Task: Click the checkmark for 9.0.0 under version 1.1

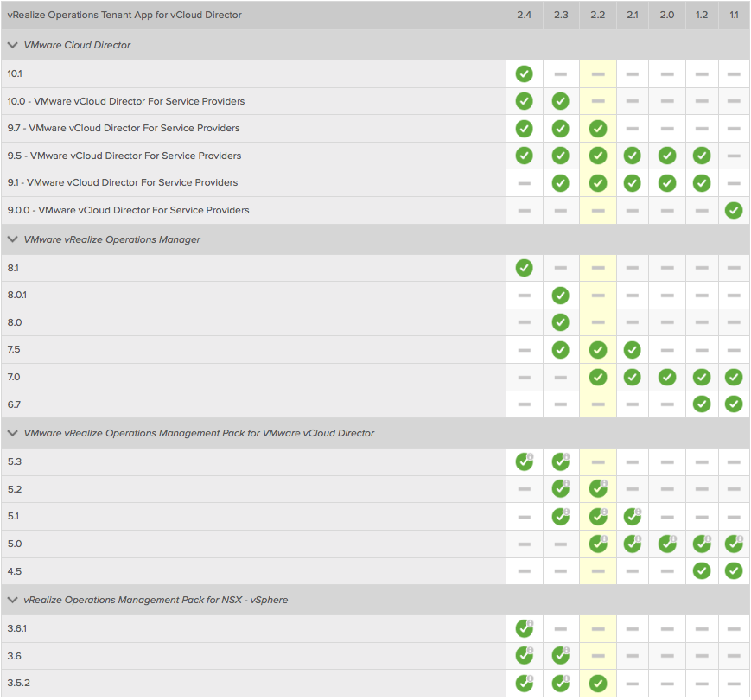Action: click(x=734, y=210)
